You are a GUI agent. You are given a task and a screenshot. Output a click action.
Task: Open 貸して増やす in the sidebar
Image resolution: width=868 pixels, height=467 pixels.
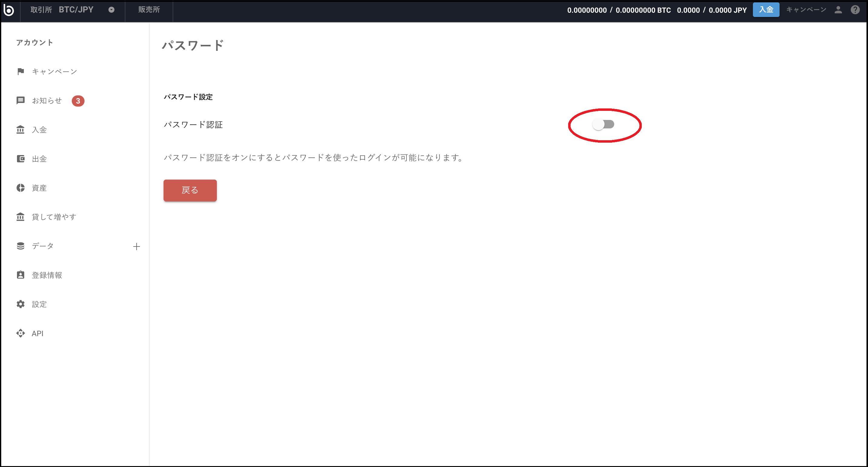coord(54,217)
